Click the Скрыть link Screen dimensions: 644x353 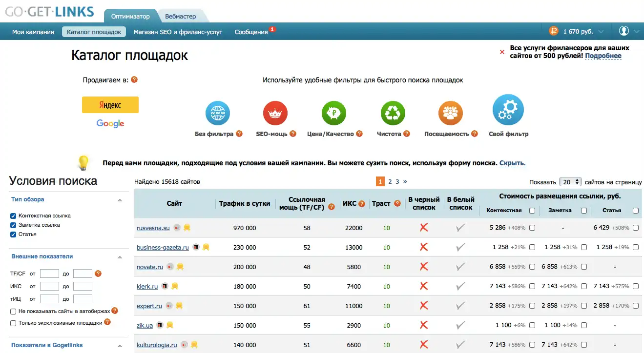click(x=513, y=163)
